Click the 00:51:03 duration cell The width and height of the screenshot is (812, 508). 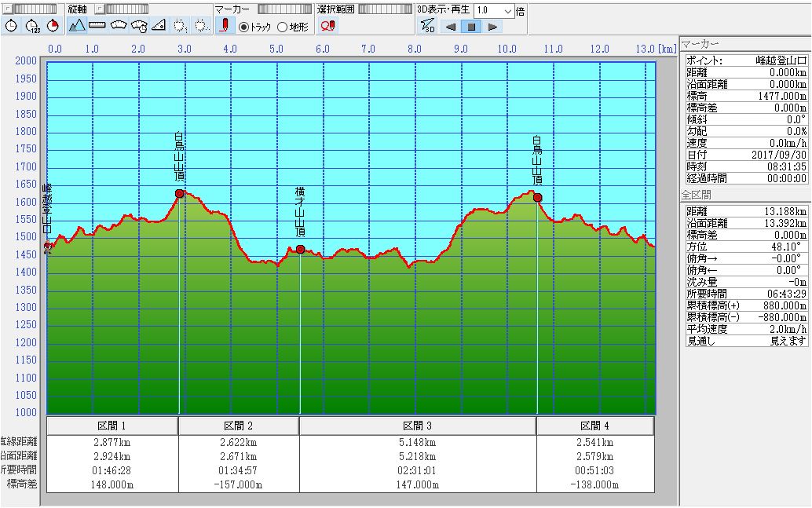tap(594, 471)
